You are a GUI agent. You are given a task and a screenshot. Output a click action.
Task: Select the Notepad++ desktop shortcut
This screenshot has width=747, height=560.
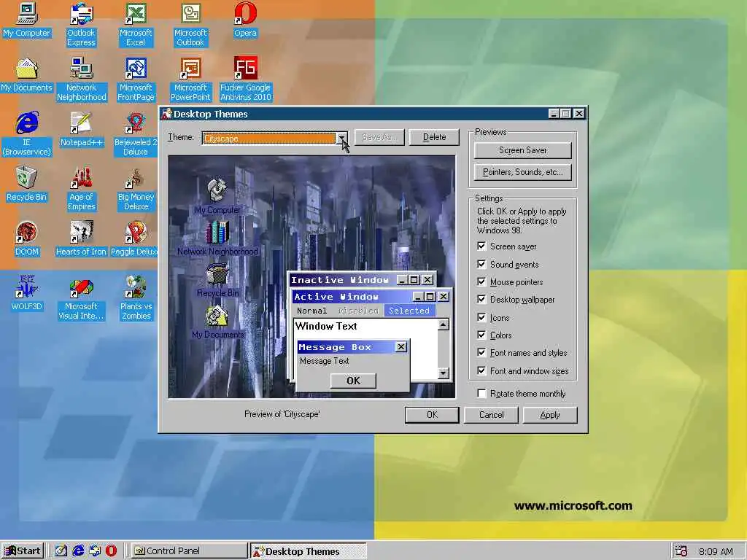(82, 130)
